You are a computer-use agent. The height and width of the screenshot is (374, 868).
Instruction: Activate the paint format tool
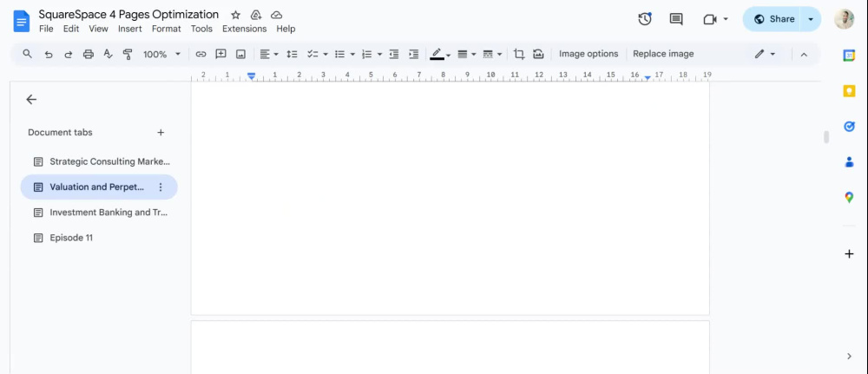[128, 54]
